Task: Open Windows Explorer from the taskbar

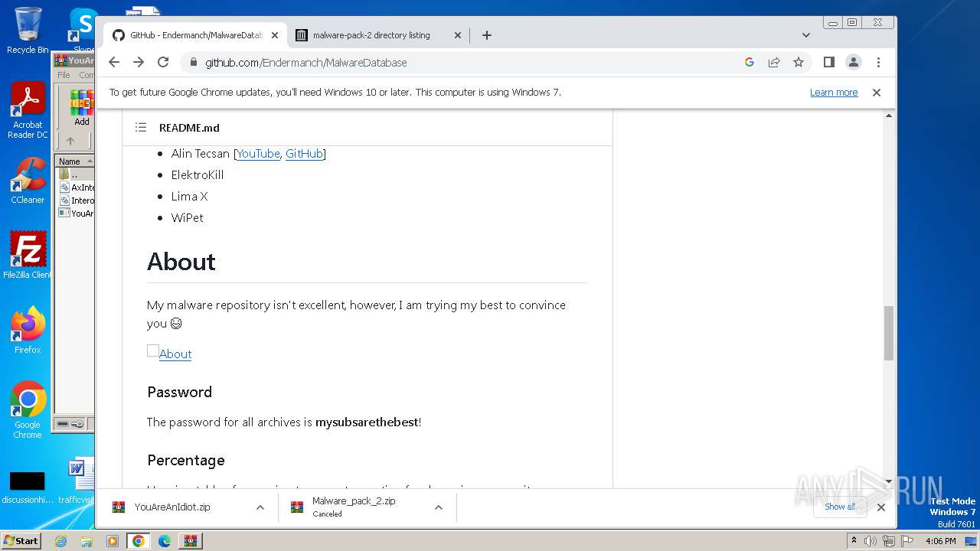Action: coord(87,541)
